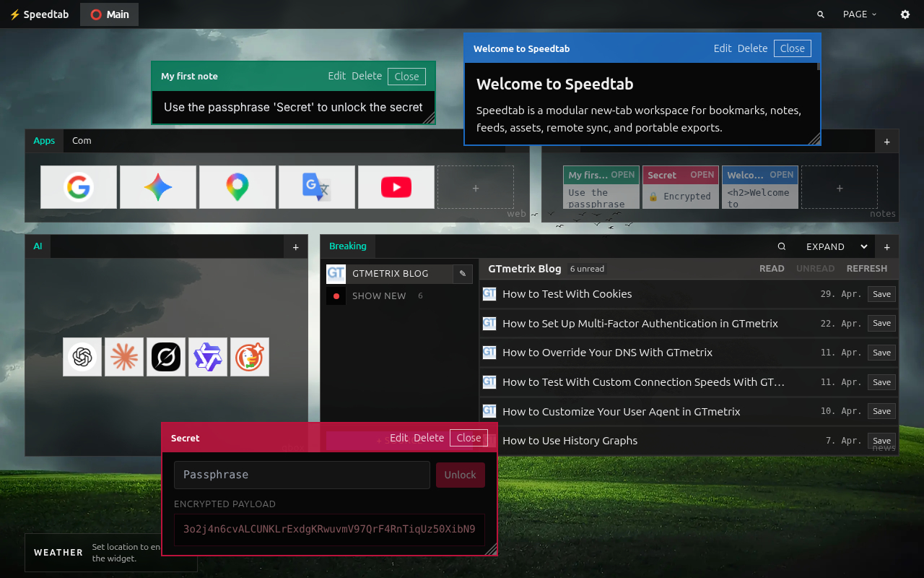Select the AI tab
Screen dimensions: 924x578
click(x=38, y=246)
